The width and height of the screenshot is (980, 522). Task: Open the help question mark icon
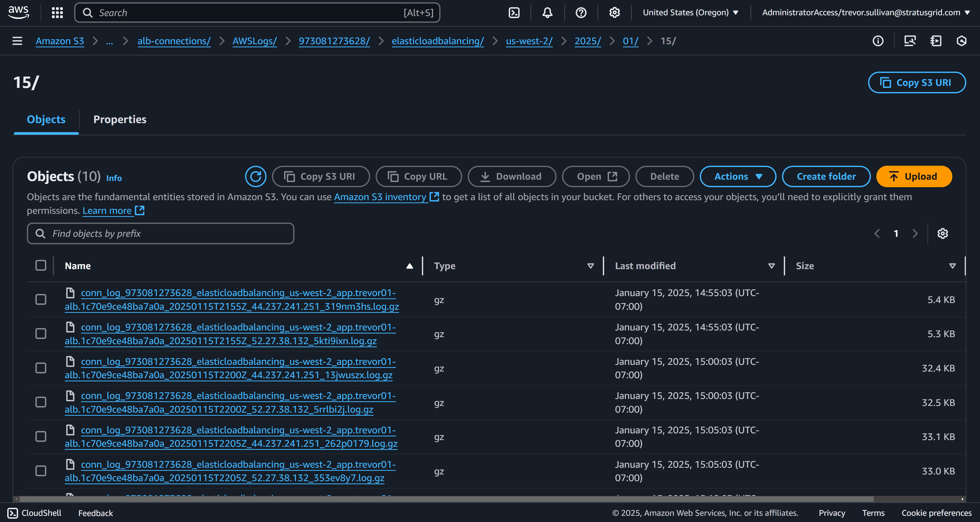coord(581,13)
